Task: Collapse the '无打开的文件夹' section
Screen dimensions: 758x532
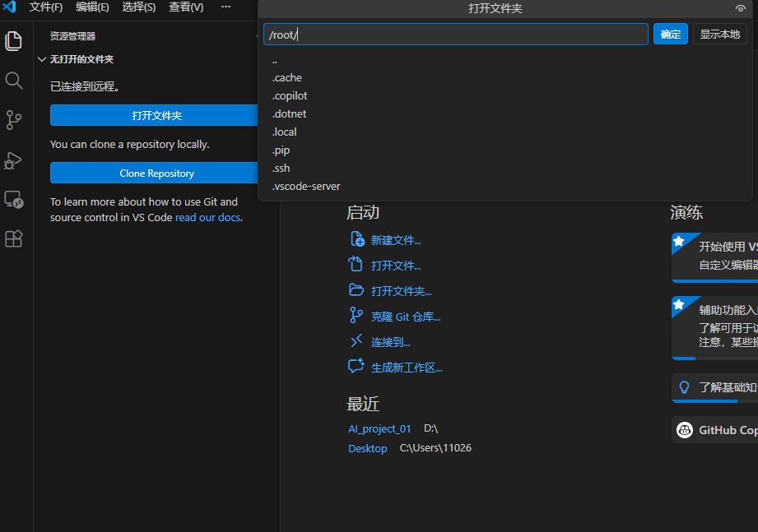Action: coord(42,60)
